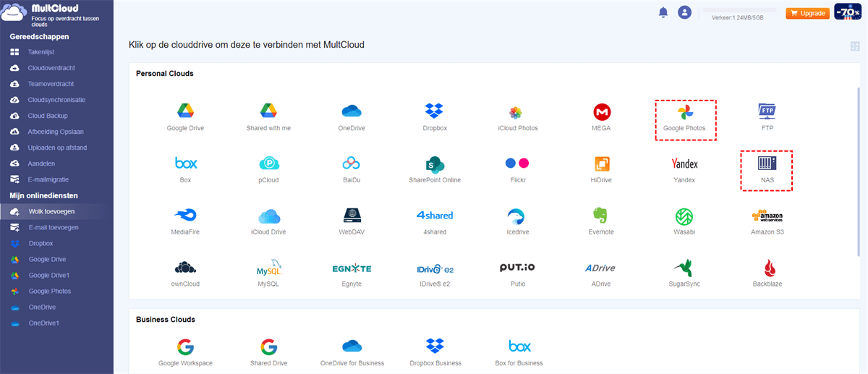Open the notifications bell
The height and width of the screenshot is (374, 868).
tap(663, 12)
